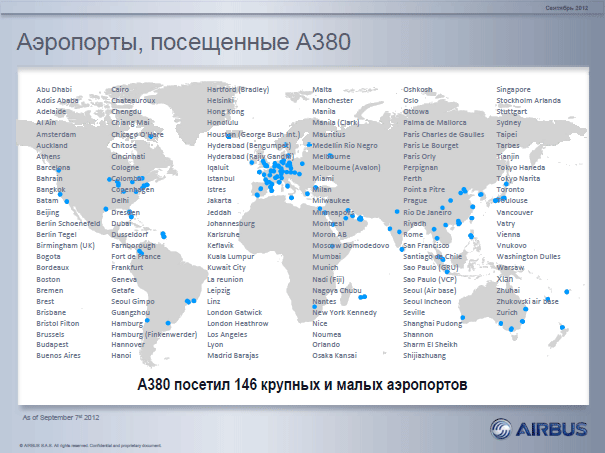Click the summary text about 146 airports
Image resolution: width=605 pixels, height=453 pixels.
(x=303, y=384)
